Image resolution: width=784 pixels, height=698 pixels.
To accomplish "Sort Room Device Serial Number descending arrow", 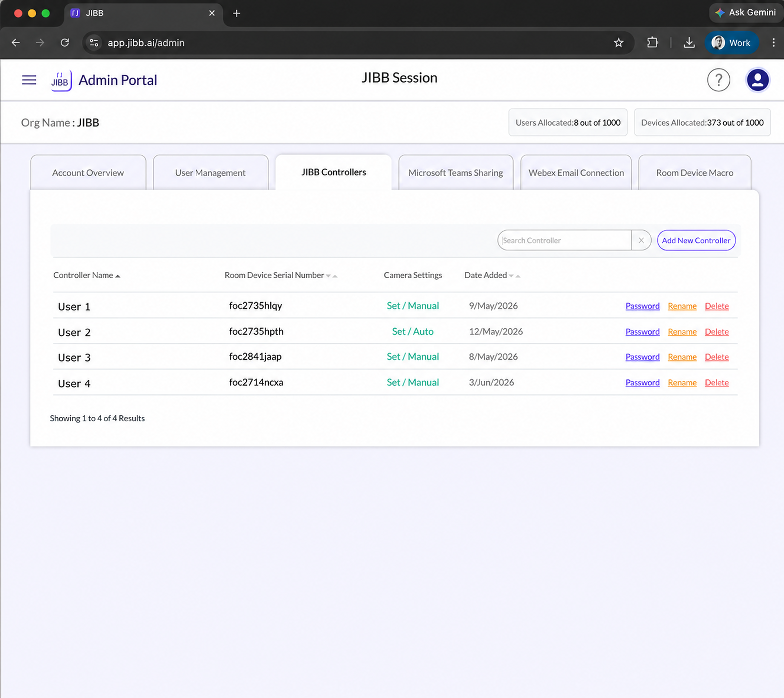I will tap(328, 276).
